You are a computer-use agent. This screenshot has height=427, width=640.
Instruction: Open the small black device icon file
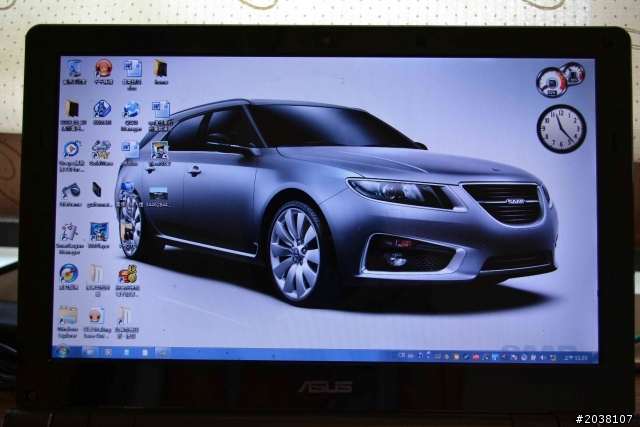99,194
